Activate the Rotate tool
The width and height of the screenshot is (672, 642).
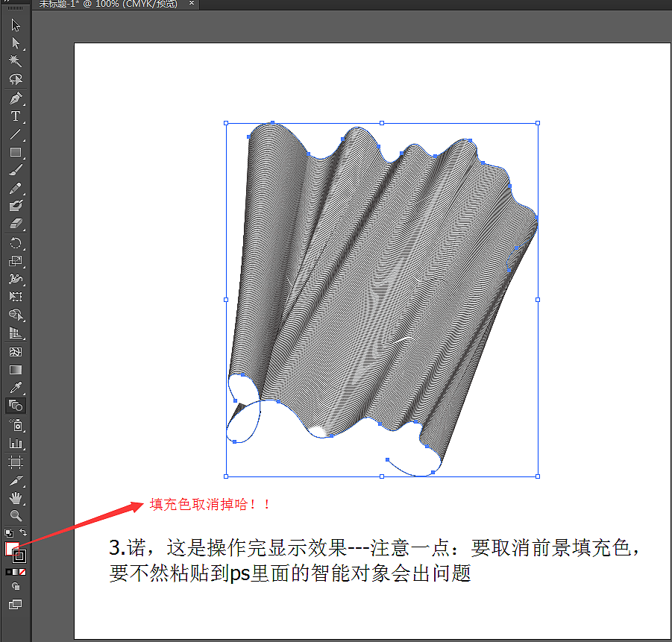(16, 243)
